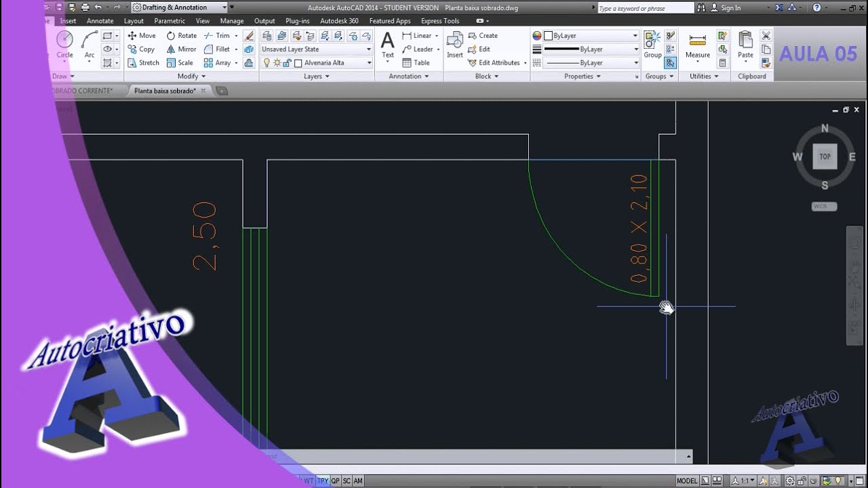Image resolution: width=868 pixels, height=488 pixels.
Task: Activate the Scale command
Action: pyautogui.click(x=180, y=62)
